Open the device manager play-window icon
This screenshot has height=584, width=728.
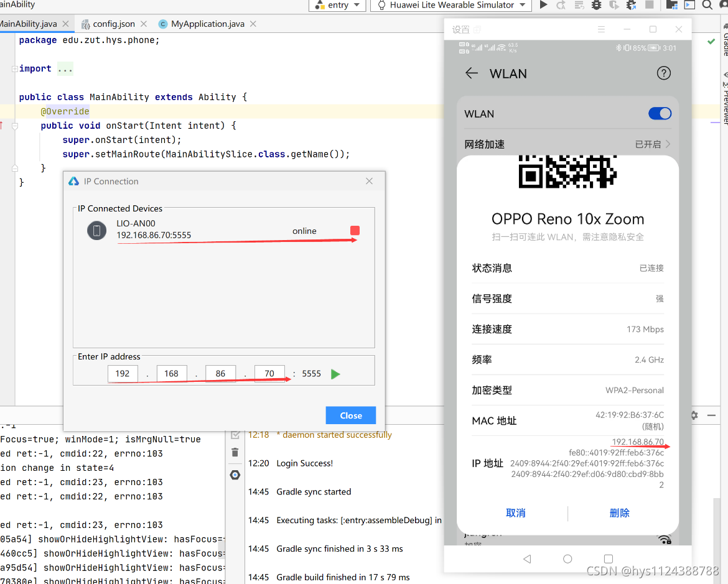689,5
